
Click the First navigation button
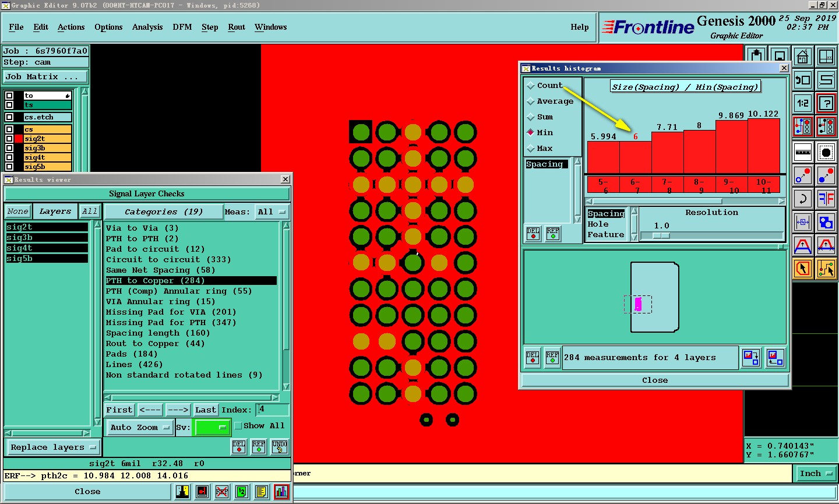click(119, 410)
